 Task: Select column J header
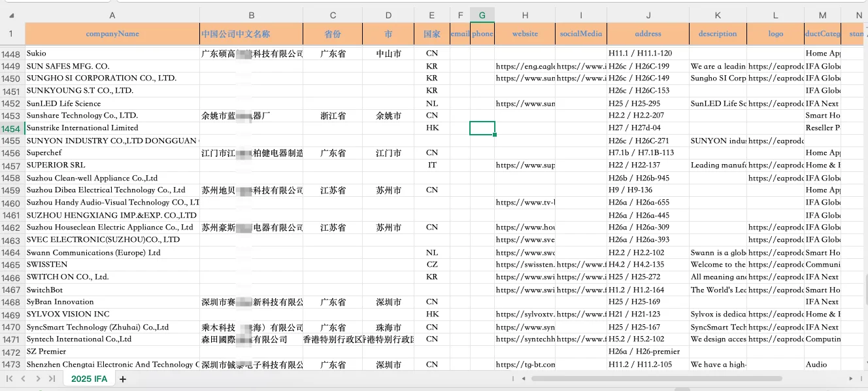(x=648, y=15)
